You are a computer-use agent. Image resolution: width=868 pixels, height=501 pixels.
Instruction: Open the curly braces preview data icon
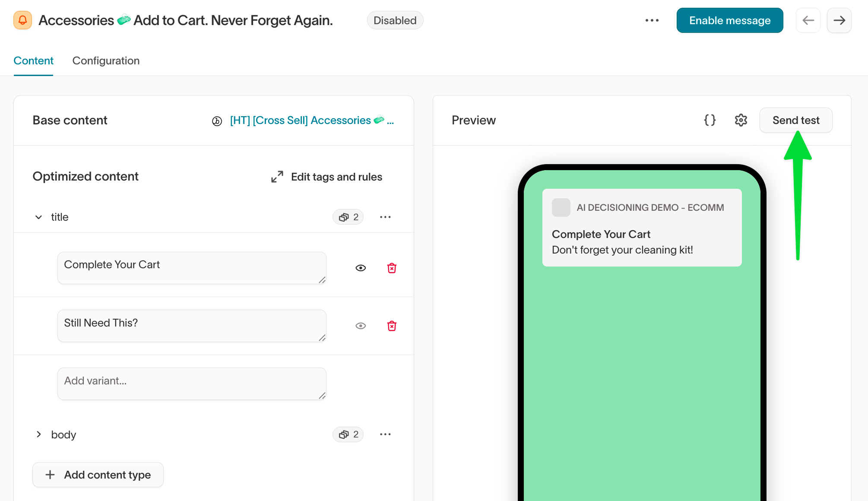[710, 120]
